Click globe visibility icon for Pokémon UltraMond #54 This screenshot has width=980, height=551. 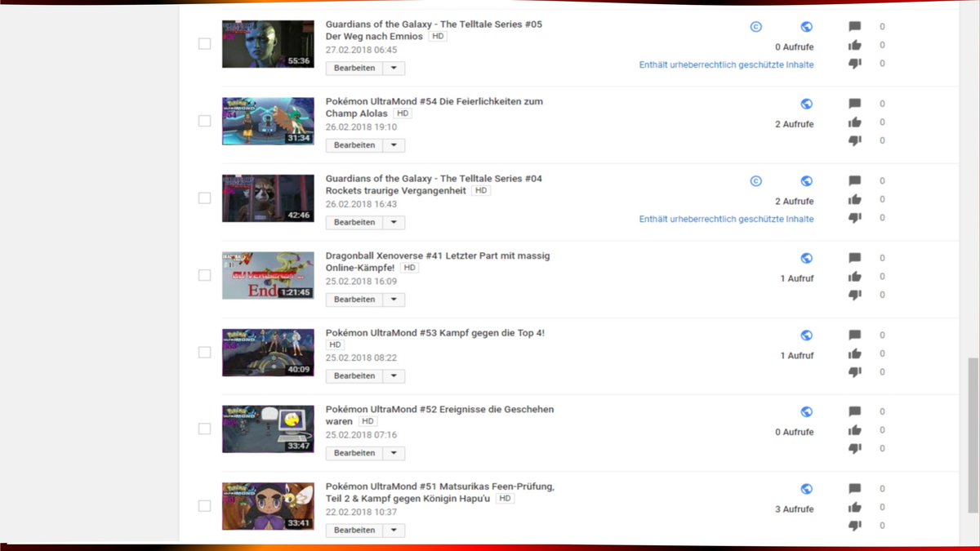tap(806, 104)
